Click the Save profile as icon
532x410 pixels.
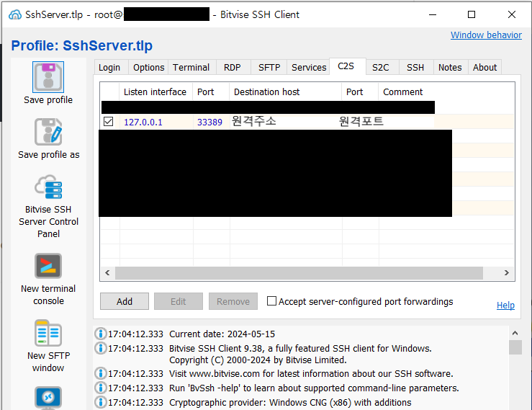click(48, 132)
